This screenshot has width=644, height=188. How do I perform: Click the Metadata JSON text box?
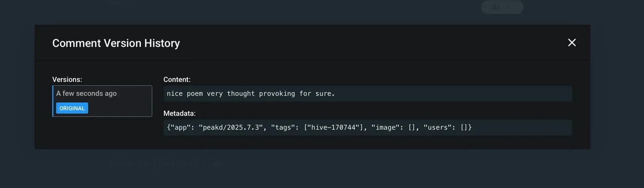click(368, 128)
